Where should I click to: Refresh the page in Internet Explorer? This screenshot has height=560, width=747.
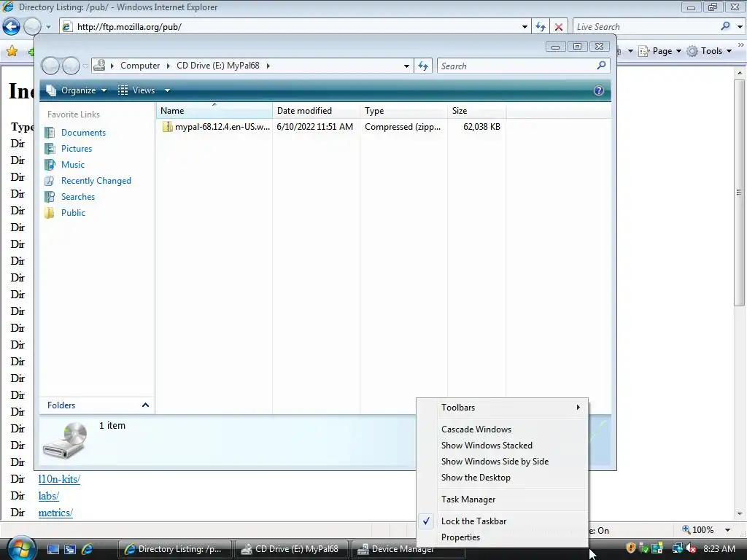pyautogui.click(x=541, y=27)
